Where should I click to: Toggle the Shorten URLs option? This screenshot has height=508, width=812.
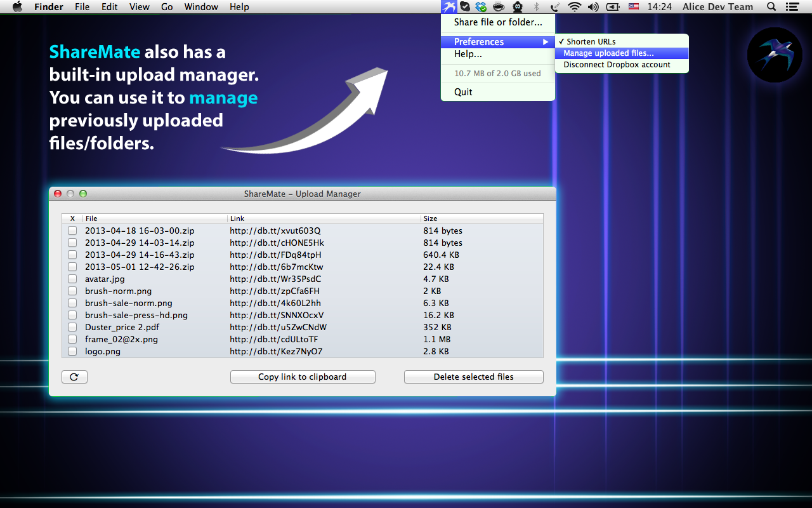pos(591,42)
